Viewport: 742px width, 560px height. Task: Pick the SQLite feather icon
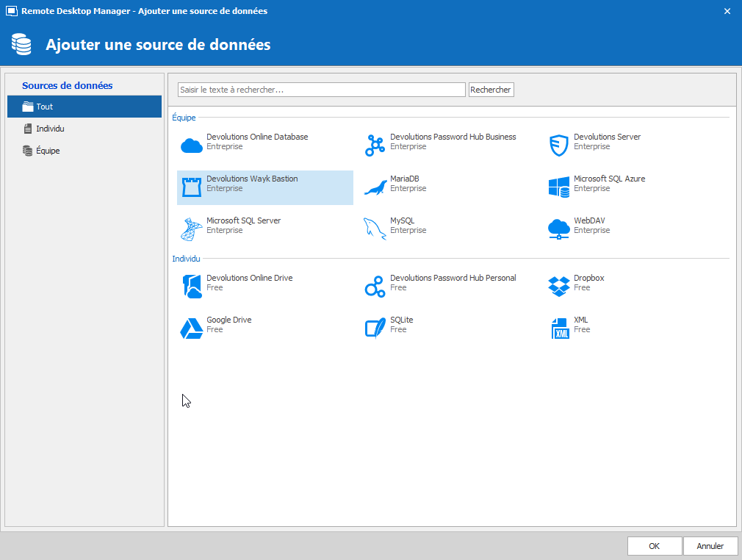pos(375,328)
